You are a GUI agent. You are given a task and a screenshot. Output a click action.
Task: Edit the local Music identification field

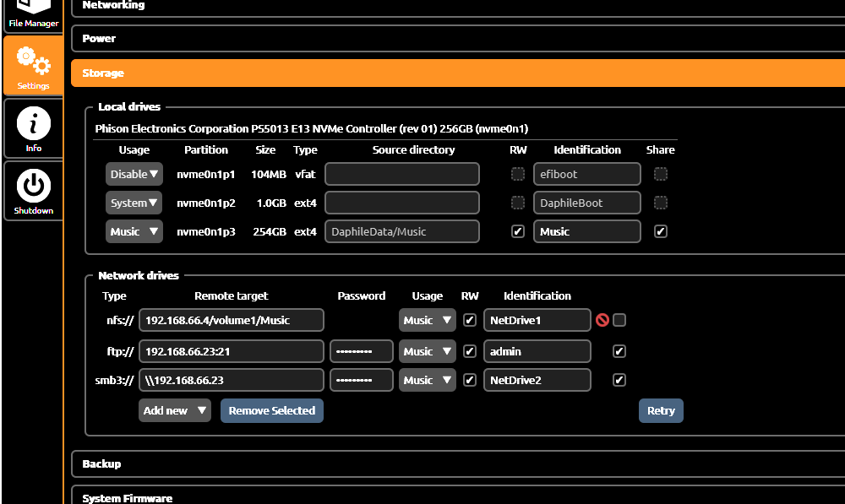tap(587, 231)
